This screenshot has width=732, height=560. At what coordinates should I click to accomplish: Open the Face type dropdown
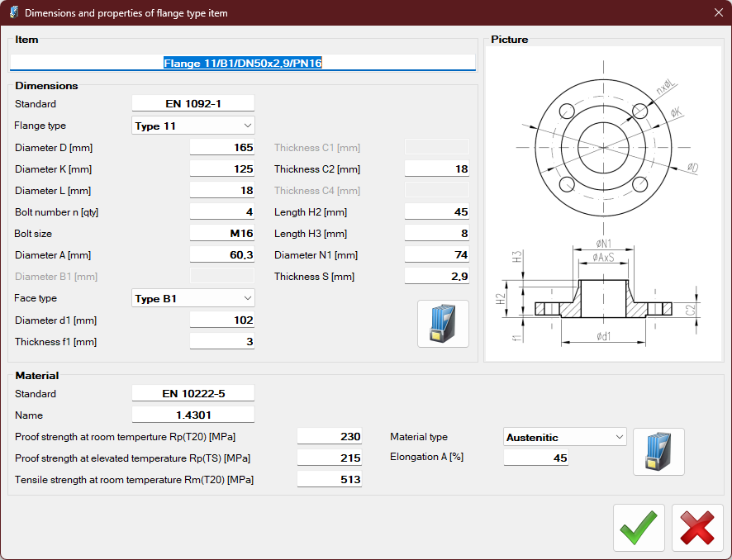point(193,298)
